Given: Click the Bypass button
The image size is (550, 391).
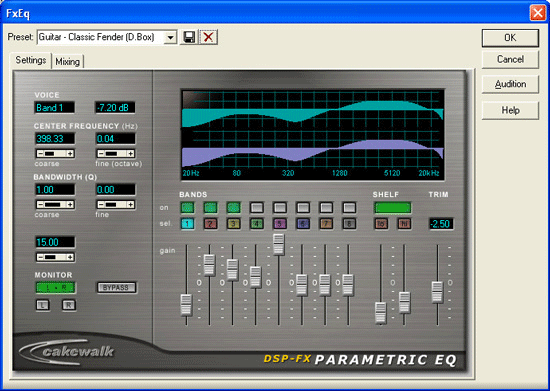Looking at the screenshot, I should 116,288.
